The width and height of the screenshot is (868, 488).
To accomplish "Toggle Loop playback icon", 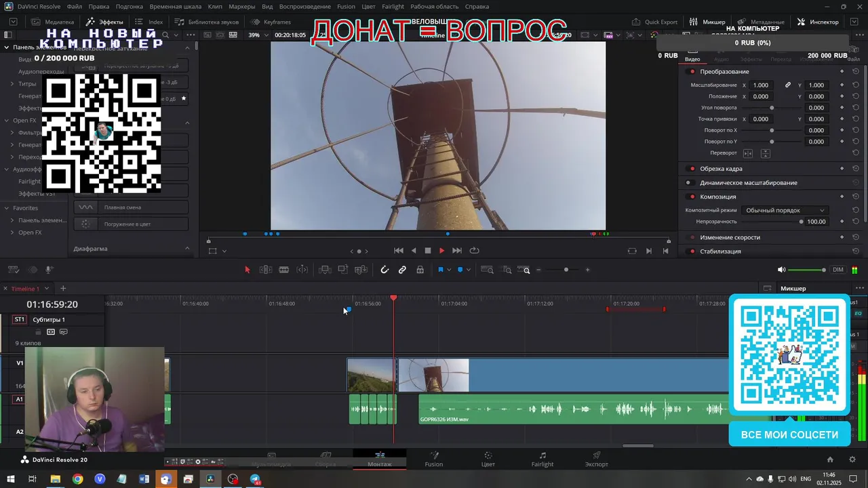I will point(475,251).
